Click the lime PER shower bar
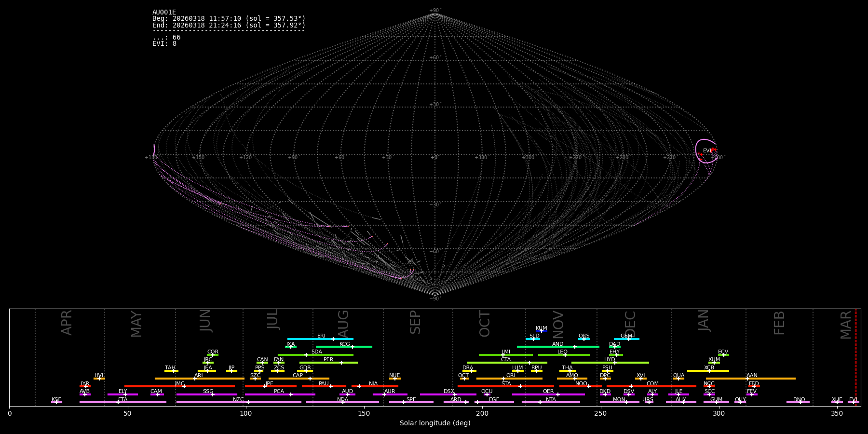Viewport: 868px width, 434px height. (328, 363)
